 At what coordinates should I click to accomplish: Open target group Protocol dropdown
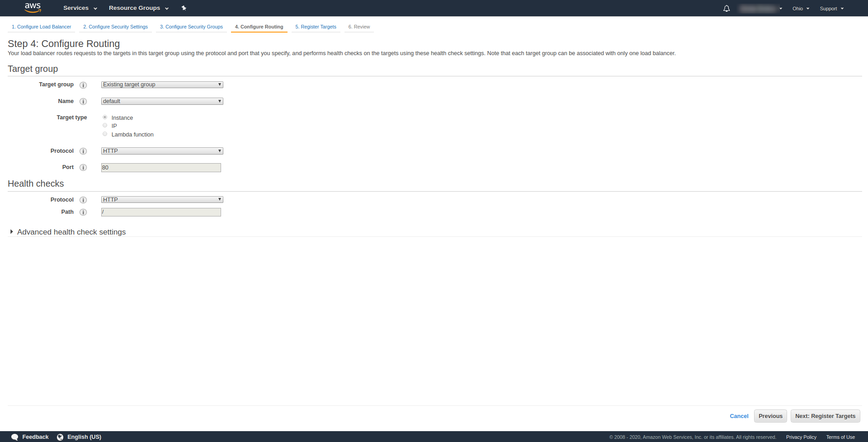point(162,151)
